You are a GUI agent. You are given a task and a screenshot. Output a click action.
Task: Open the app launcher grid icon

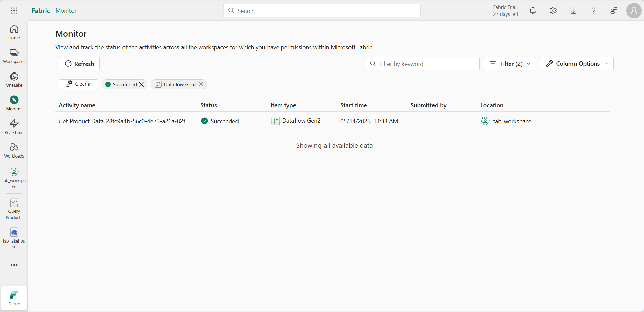[x=14, y=11]
